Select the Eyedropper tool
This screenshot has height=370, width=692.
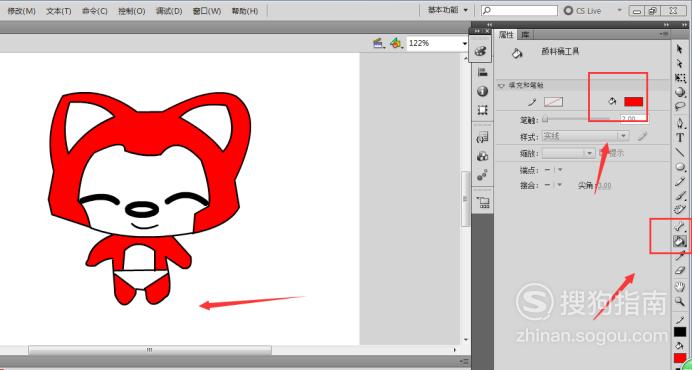click(x=680, y=256)
